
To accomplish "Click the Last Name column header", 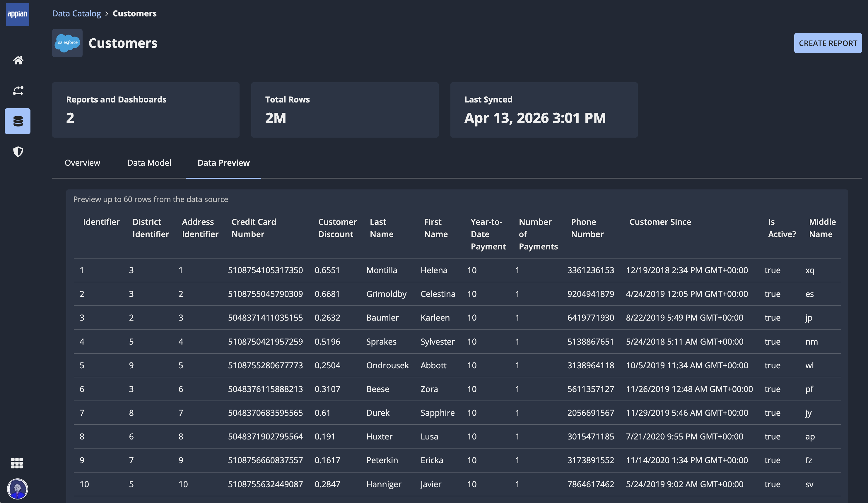I will pos(382,228).
